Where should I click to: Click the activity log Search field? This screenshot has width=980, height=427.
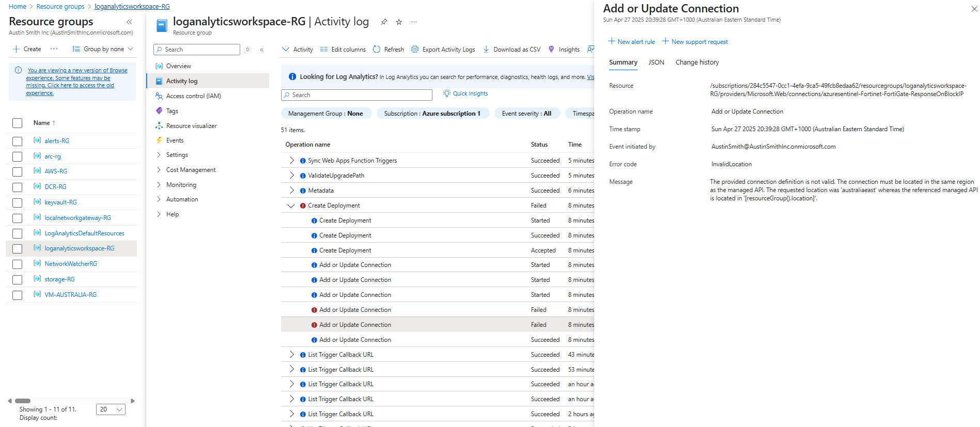coord(356,95)
